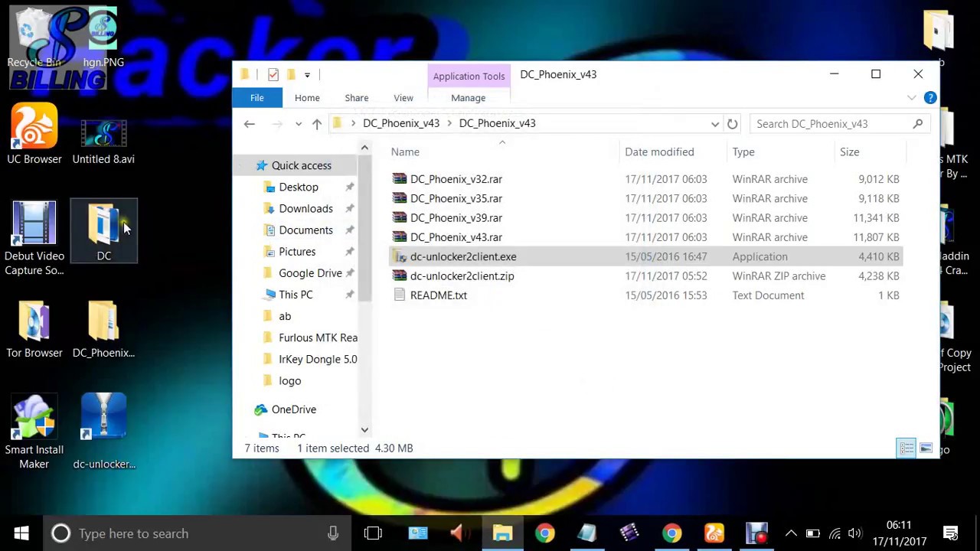Open Windows Start button
This screenshot has height=551, width=980.
(x=21, y=533)
